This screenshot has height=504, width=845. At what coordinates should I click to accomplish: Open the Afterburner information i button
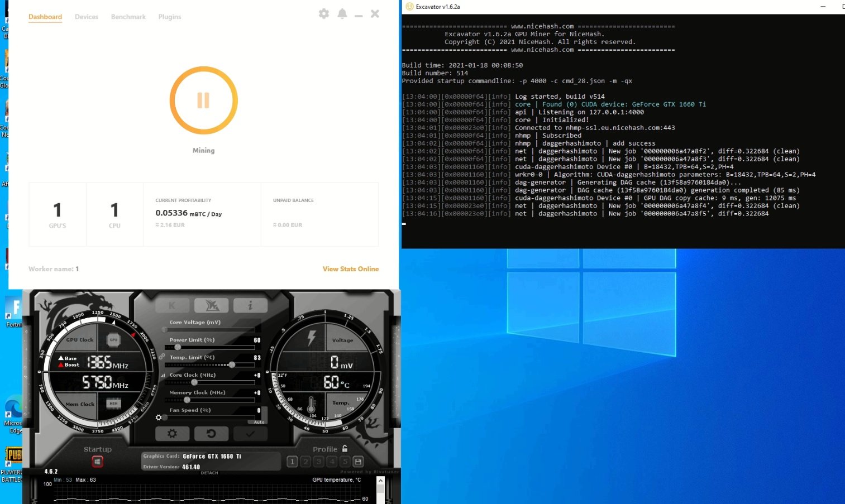pos(250,305)
